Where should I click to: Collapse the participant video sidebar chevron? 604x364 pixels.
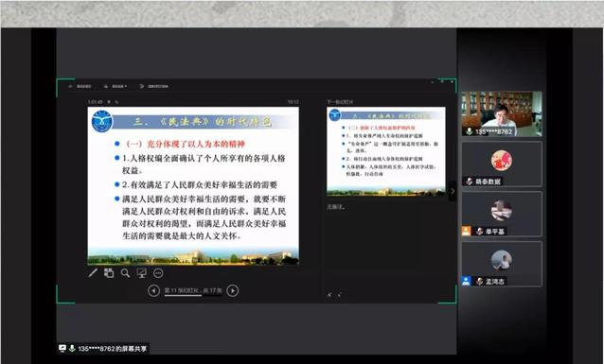click(x=453, y=191)
